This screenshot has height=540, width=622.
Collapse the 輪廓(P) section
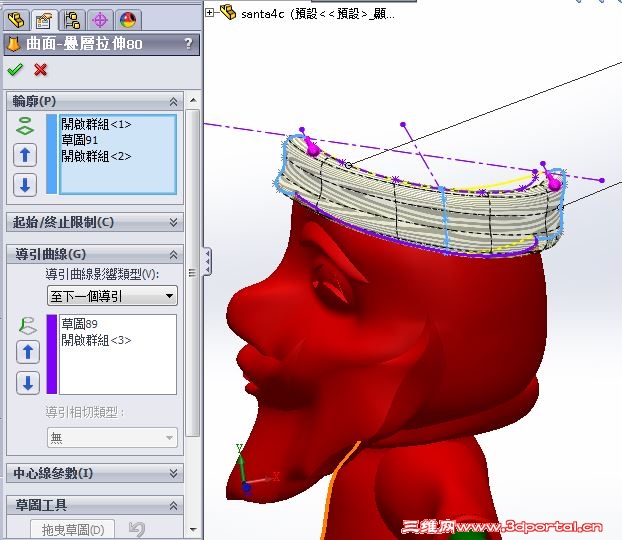click(173, 102)
